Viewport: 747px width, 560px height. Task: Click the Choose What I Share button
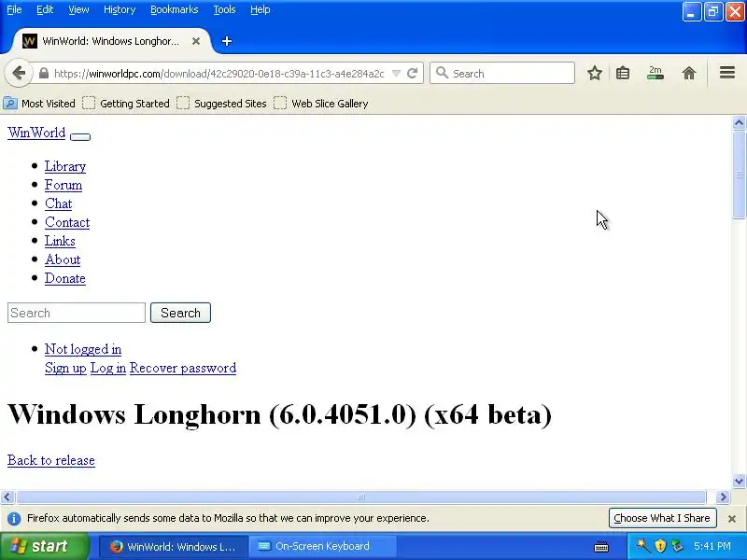point(662,518)
